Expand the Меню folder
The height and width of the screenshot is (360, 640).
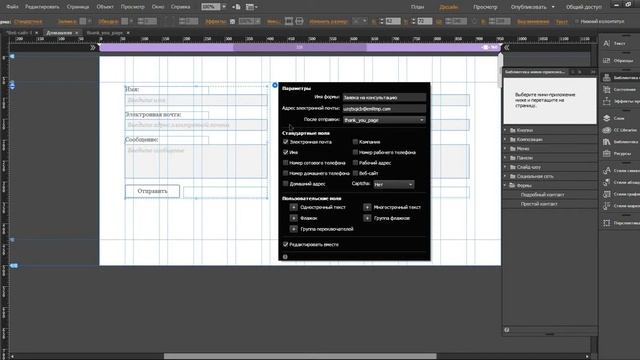[505, 149]
